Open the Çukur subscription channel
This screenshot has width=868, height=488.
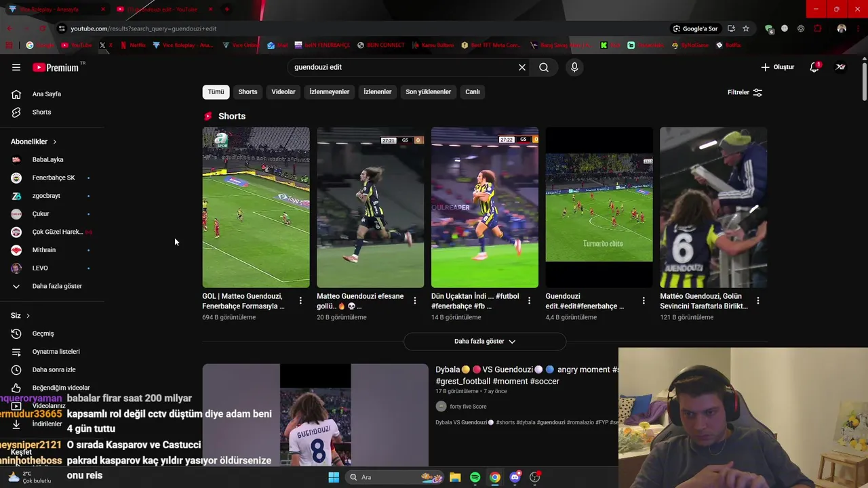pos(41,213)
